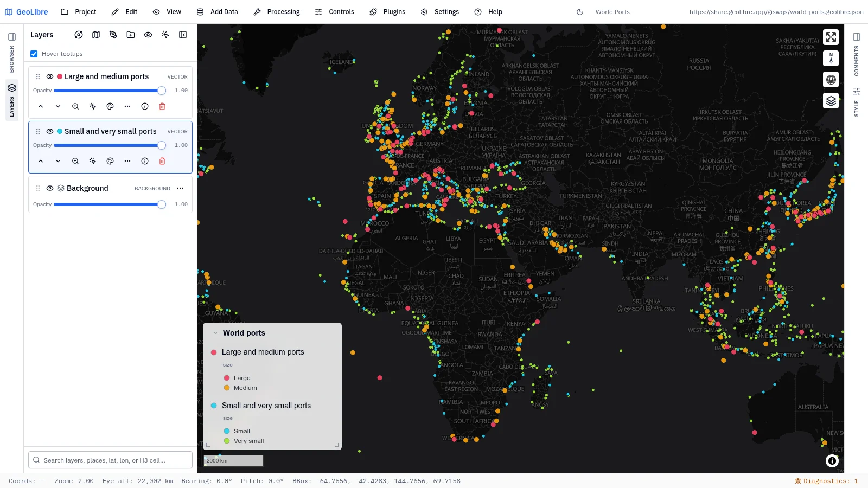Viewport: 868px width, 488px height.
Task: Uncheck the Hover tooltips checkbox
Action: pyautogui.click(x=34, y=54)
